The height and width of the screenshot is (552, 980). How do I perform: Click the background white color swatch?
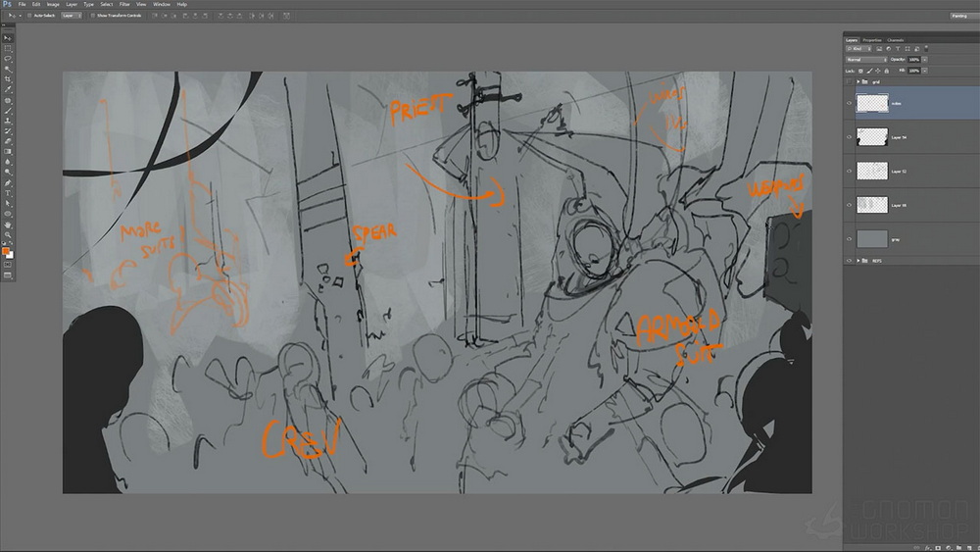11,256
